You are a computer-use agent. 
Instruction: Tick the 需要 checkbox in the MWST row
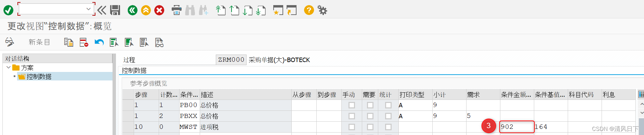(370, 127)
